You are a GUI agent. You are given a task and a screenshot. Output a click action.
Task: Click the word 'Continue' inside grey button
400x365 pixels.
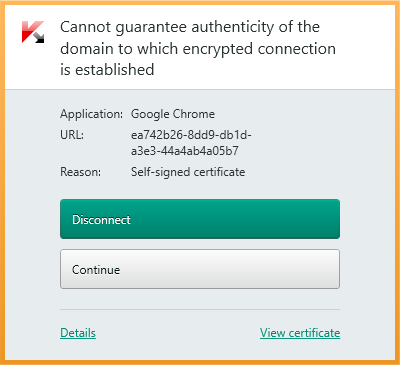pyautogui.click(x=96, y=269)
